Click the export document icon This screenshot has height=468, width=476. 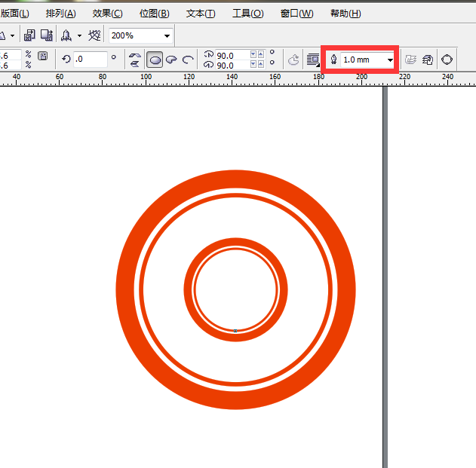coord(46,35)
